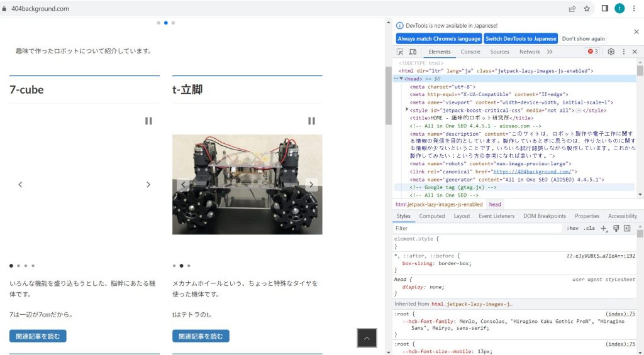Viewport: 644px width, 355px height.
Task: Click Don't show again button
Action: pos(583,38)
